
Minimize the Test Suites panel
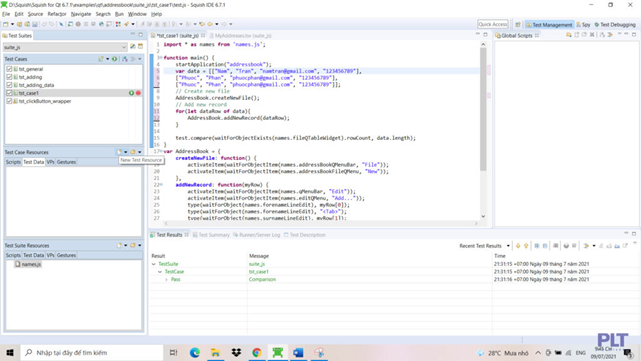click(x=132, y=35)
